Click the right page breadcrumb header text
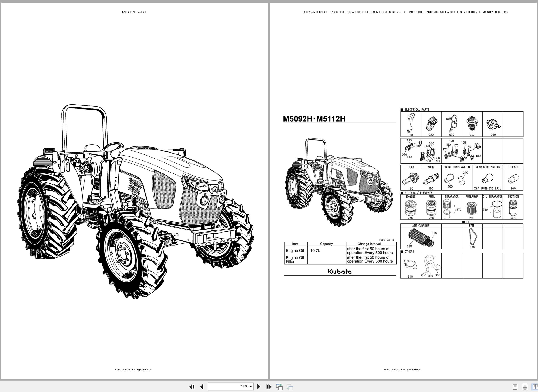 click(405, 12)
